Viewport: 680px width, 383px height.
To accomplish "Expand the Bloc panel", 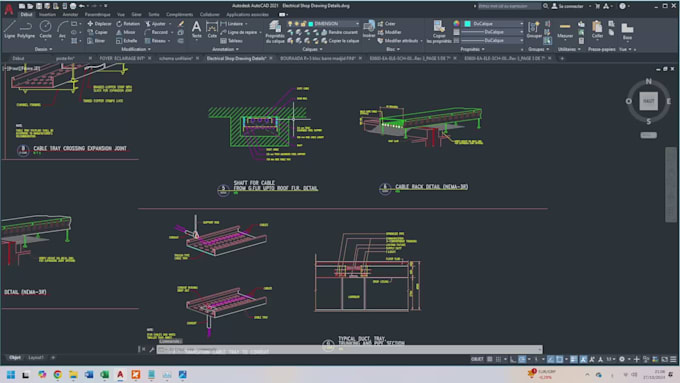I will (392, 49).
